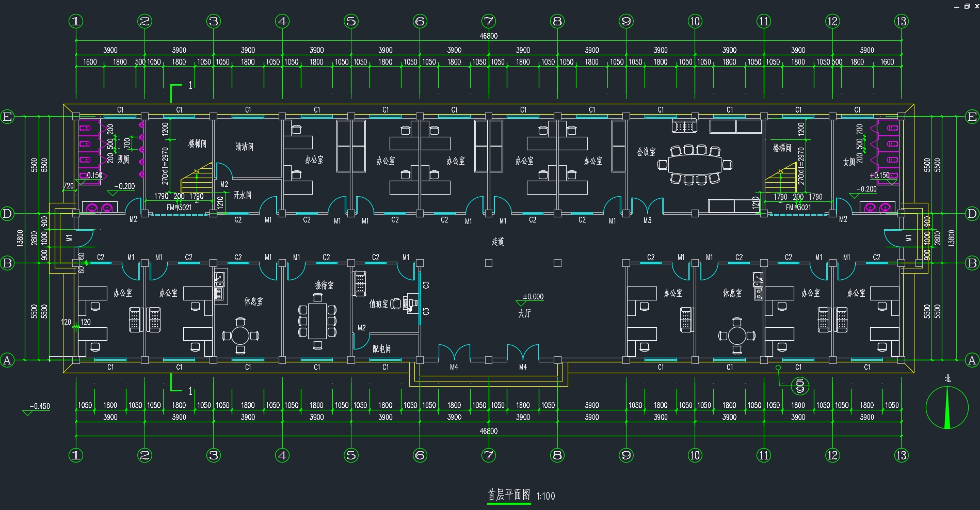The width and height of the screenshot is (980, 510).
Task: Click the 720 dimension text
Action: 69,185
